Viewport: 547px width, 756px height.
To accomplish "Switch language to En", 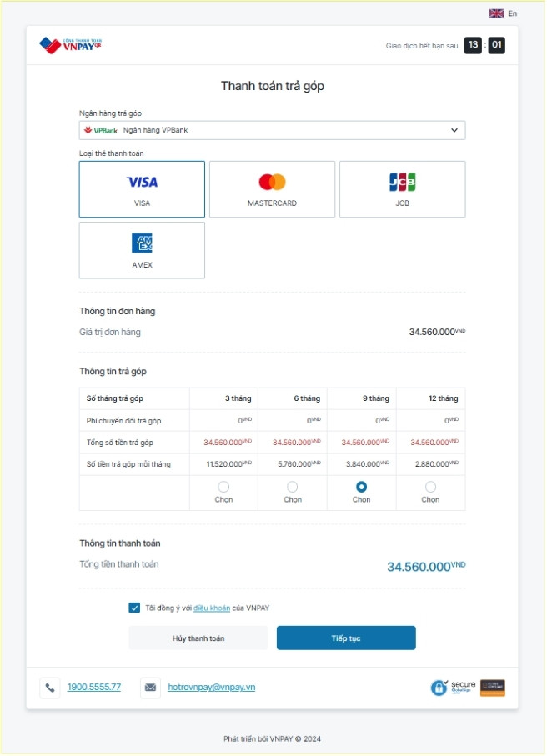I will click(x=513, y=13).
